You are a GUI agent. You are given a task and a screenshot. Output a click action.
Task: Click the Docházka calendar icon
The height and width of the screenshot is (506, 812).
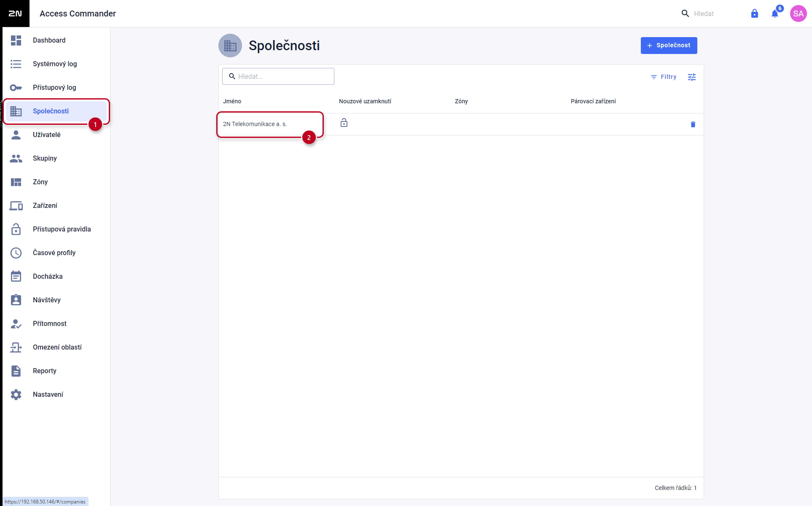pos(16,276)
